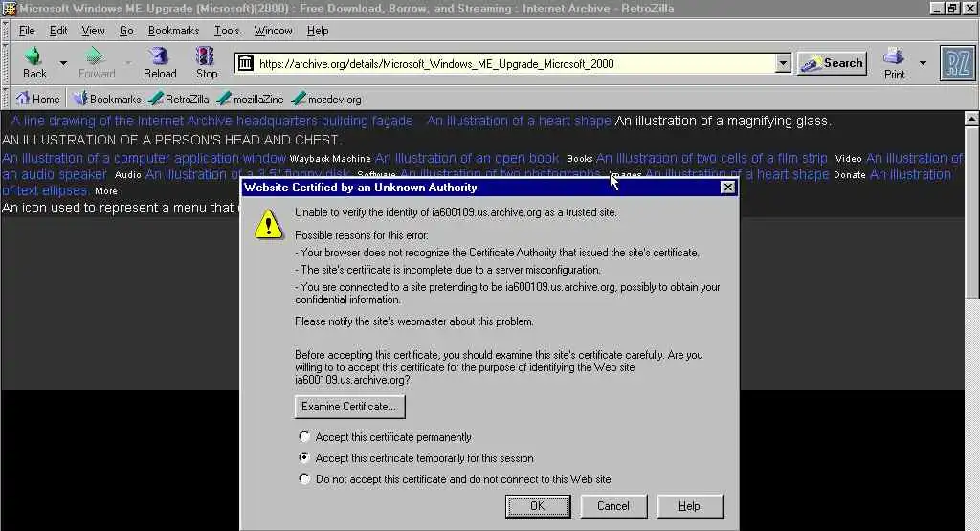Click the RetroZilla RZ throbber logo
Viewport: 980px width, 531px height.
coord(957,63)
